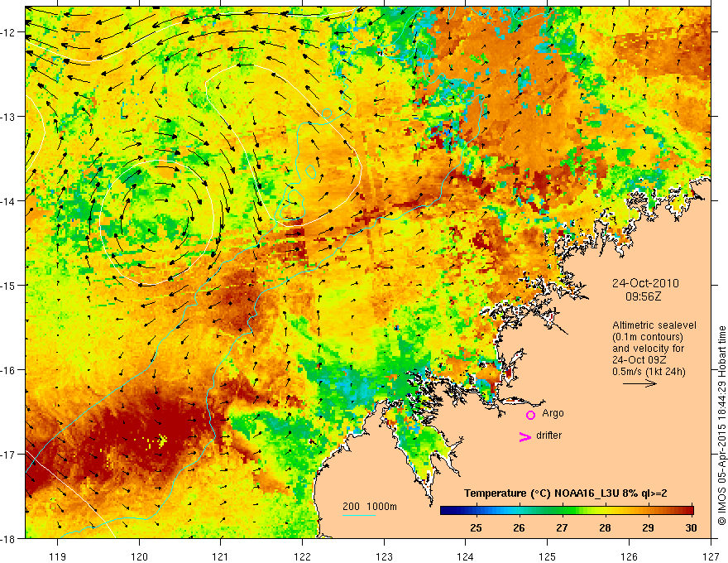Screen dimensions: 728x563
Task: Click latitude axis label -16
Action: point(9,370)
